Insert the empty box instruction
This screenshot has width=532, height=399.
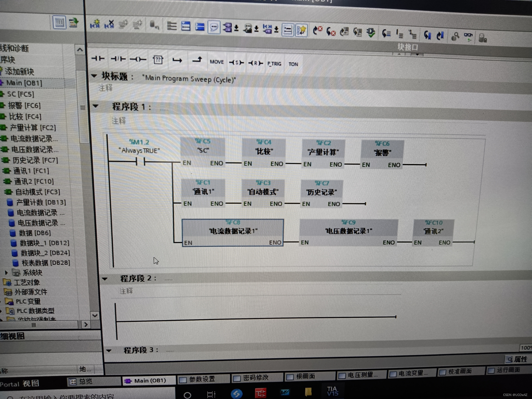158,60
